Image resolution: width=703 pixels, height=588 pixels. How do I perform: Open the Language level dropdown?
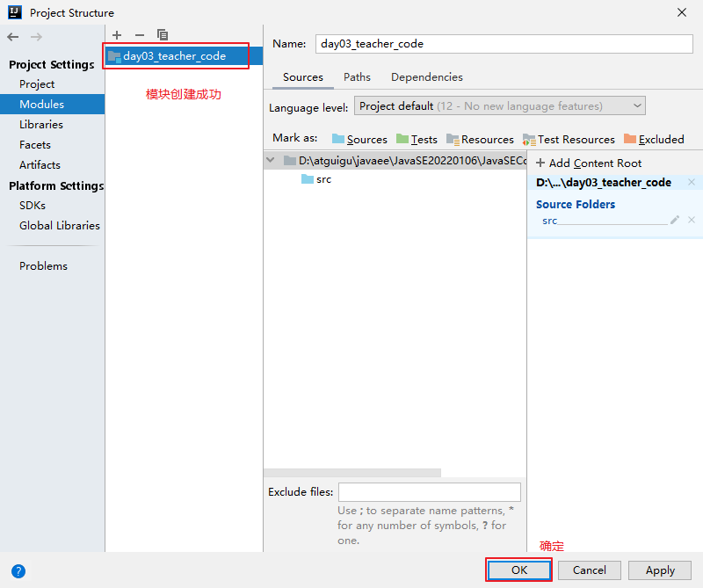coord(499,106)
